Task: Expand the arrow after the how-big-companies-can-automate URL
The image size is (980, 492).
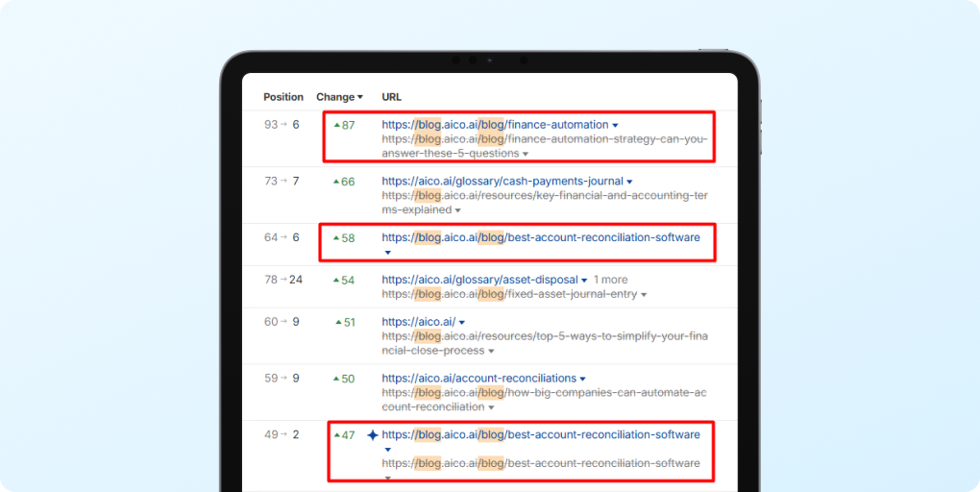Action: [491, 407]
